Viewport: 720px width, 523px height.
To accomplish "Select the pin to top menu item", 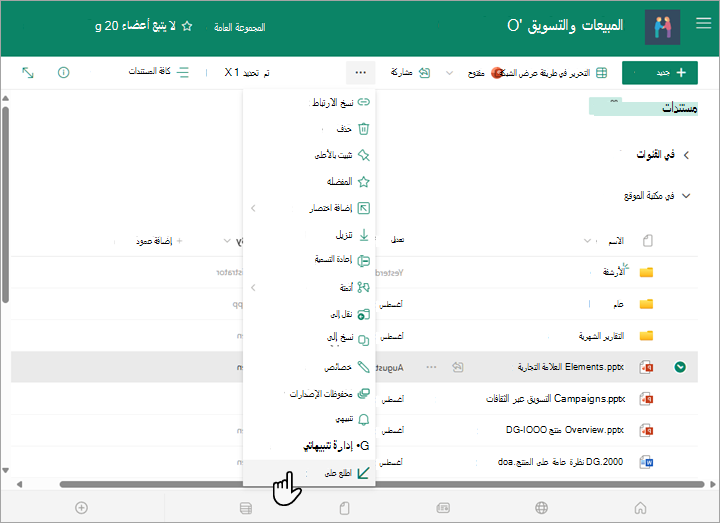I will click(309, 155).
